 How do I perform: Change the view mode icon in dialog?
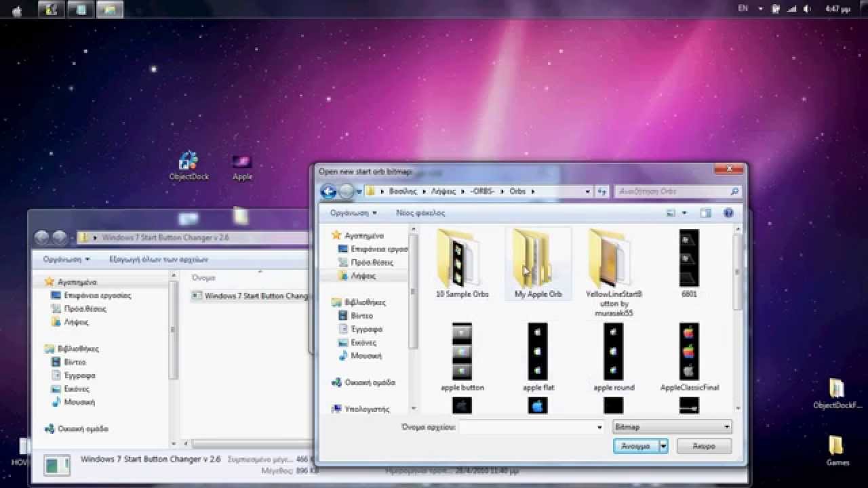click(671, 213)
